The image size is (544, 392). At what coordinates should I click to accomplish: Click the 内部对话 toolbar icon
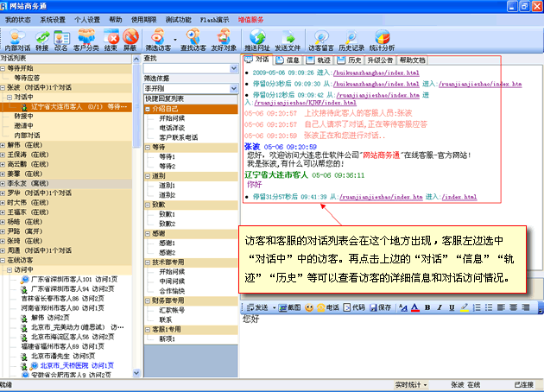16,35
